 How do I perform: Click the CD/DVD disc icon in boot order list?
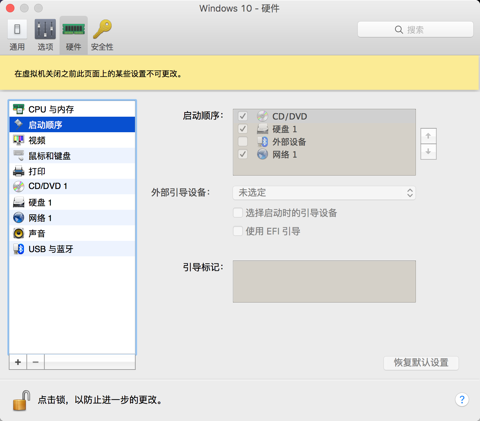(262, 116)
